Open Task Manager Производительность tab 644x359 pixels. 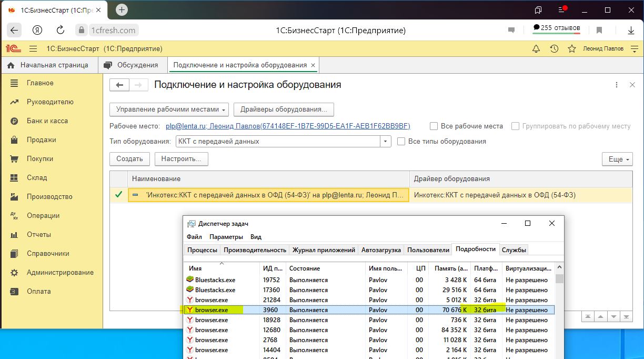point(255,250)
